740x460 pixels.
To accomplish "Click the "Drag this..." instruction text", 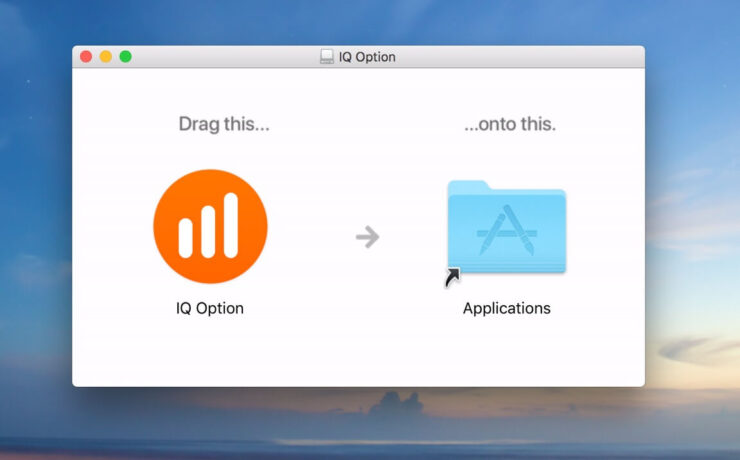I will (x=224, y=125).
